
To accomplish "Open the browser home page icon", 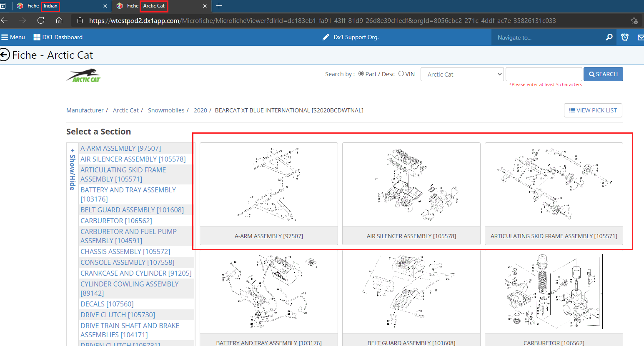I will tap(59, 20).
